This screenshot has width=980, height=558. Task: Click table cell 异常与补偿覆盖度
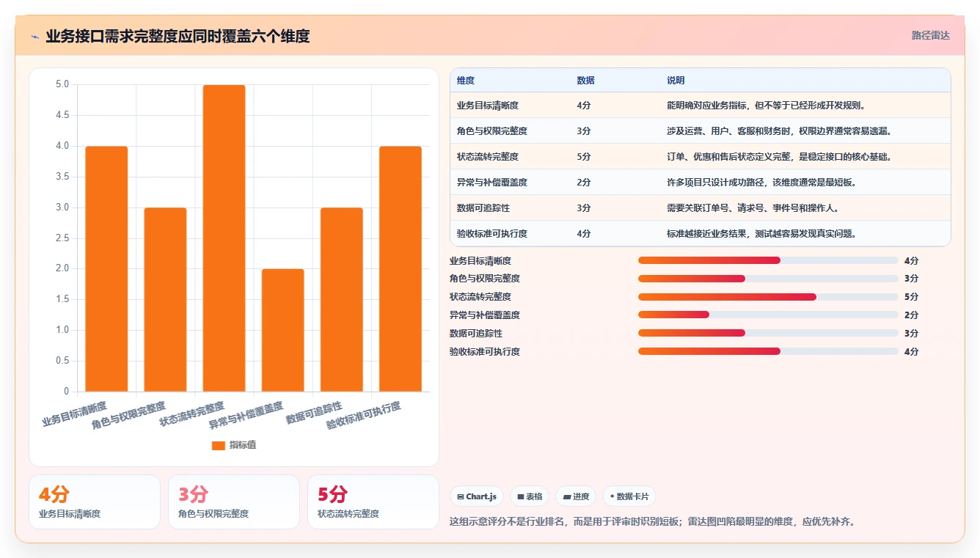491,183
